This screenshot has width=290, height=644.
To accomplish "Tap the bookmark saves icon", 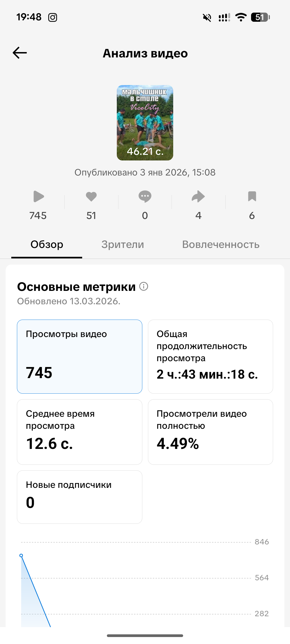I will (252, 196).
